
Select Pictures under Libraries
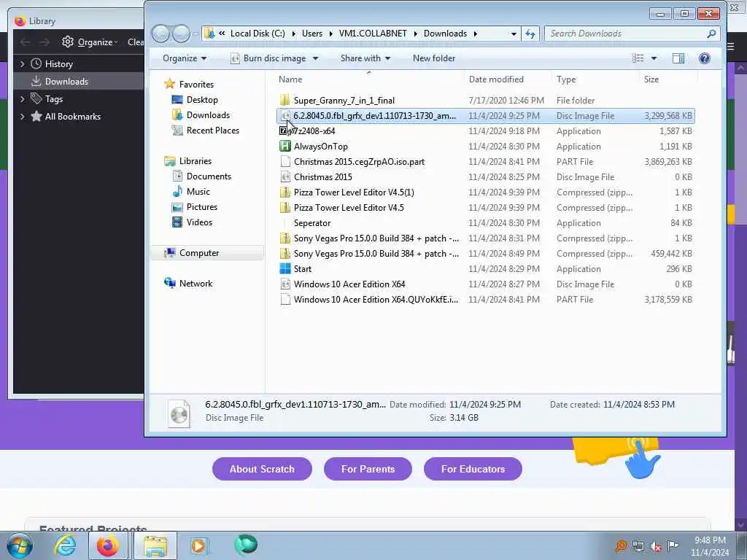point(202,207)
